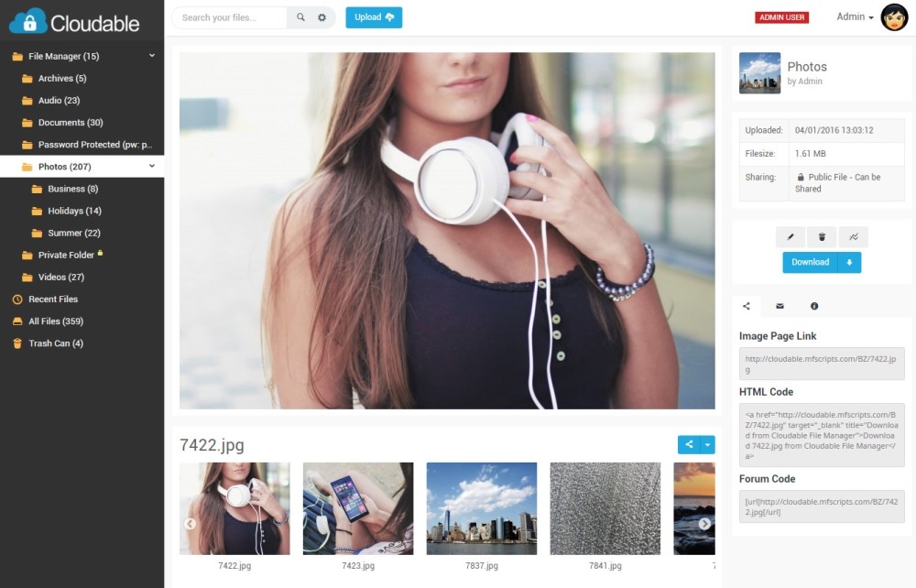Go to next thumbnails with right arrow

pyautogui.click(x=705, y=524)
